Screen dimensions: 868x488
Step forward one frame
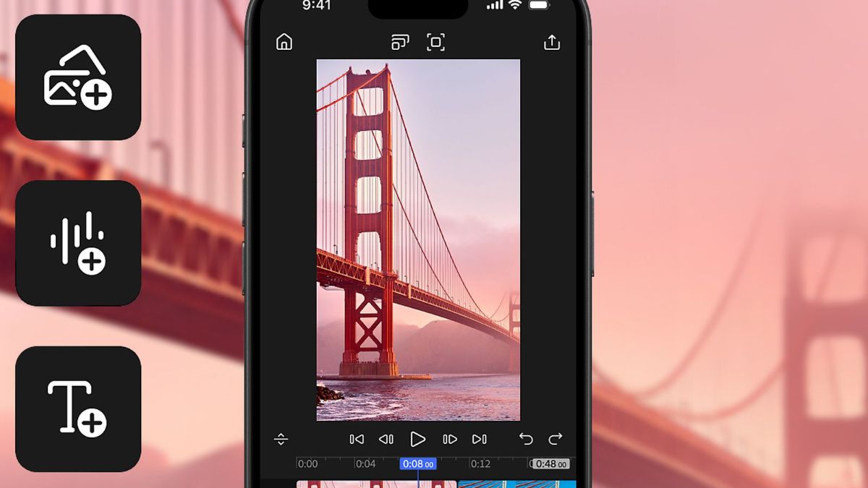[449, 439]
